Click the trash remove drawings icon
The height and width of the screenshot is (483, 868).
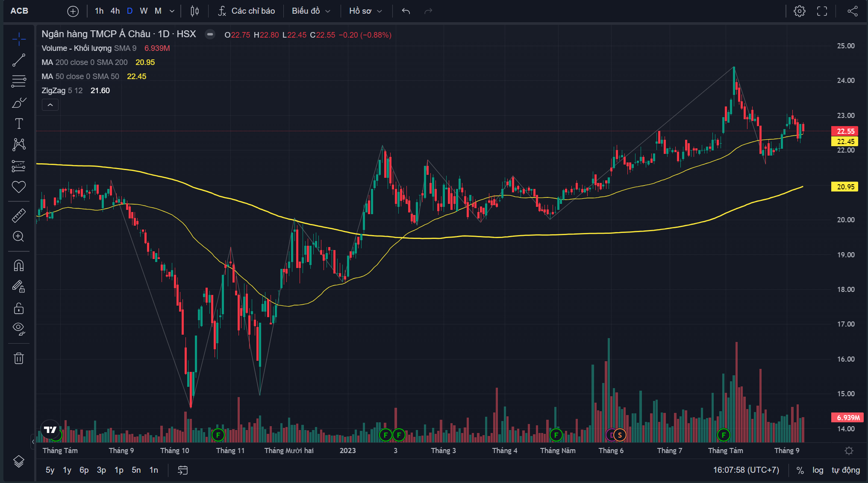pos(19,358)
